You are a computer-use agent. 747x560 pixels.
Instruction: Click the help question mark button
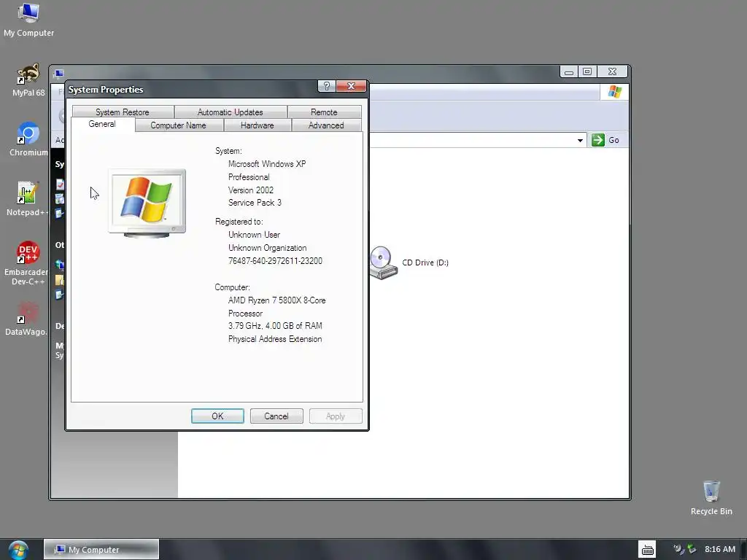326,86
